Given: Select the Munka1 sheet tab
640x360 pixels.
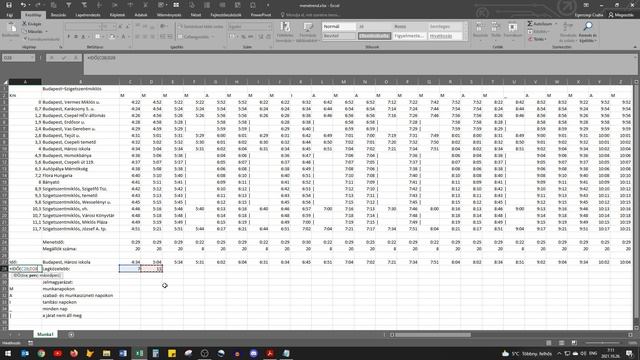Looking at the screenshot, I should (x=45, y=334).
